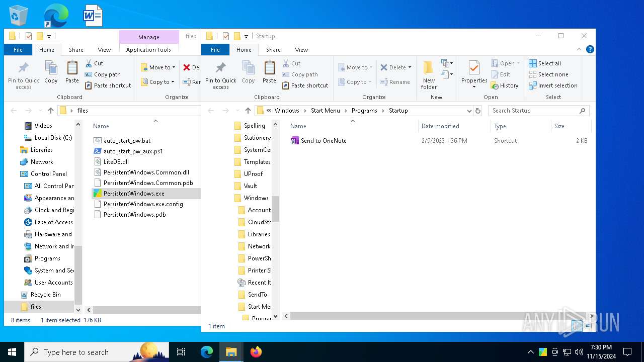Open File menu in Startup window
This screenshot has height=362, width=644.
point(215,50)
